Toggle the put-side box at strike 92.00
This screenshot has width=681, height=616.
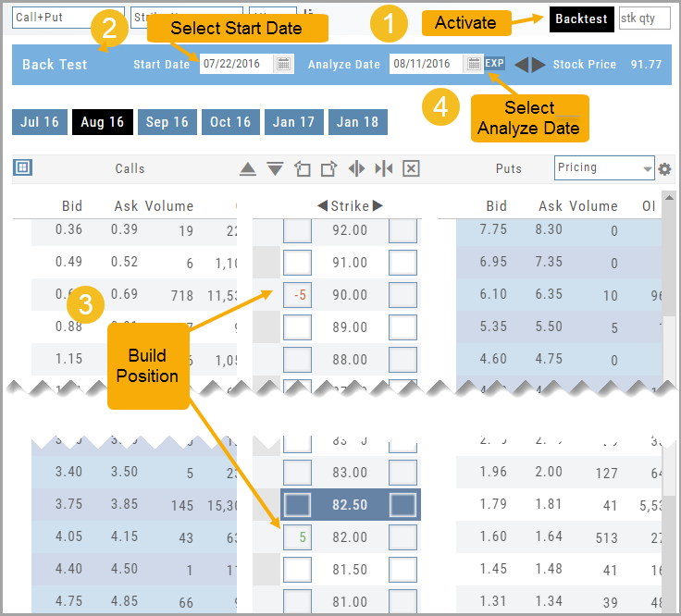(x=403, y=230)
